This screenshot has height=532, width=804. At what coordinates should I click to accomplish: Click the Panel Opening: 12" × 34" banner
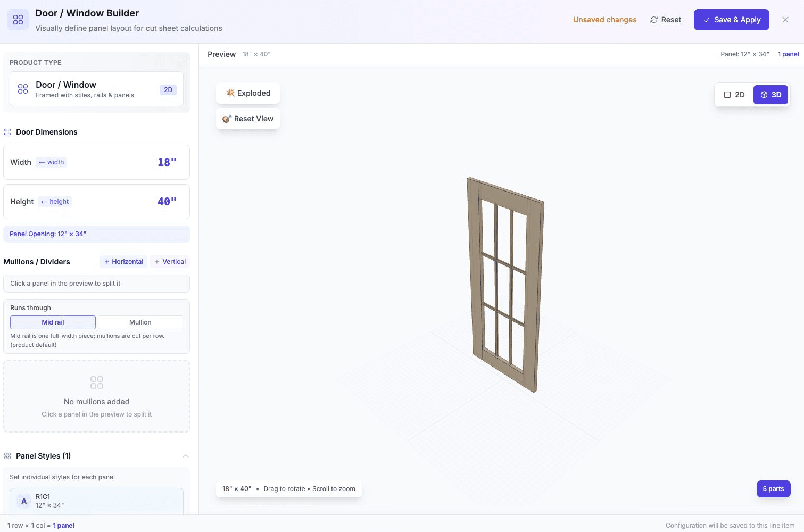pos(97,234)
